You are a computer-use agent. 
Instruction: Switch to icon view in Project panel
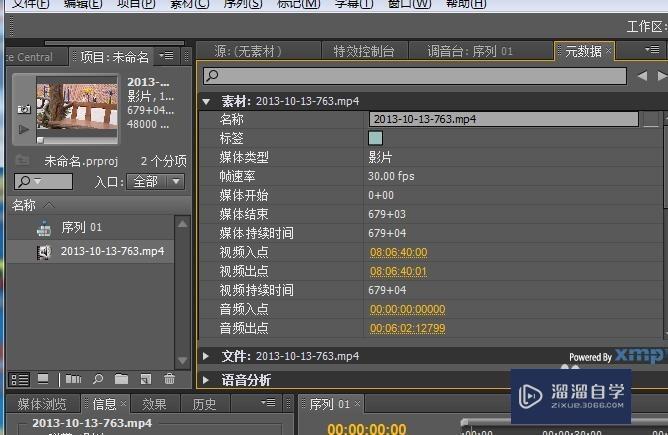coord(43,379)
